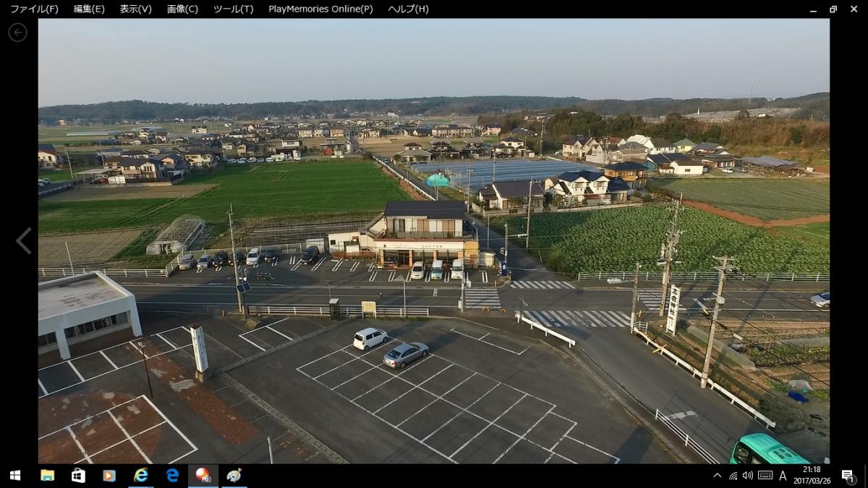Open the volume speaker tray icon
Image resolution: width=868 pixels, height=488 pixels.
[x=748, y=476]
